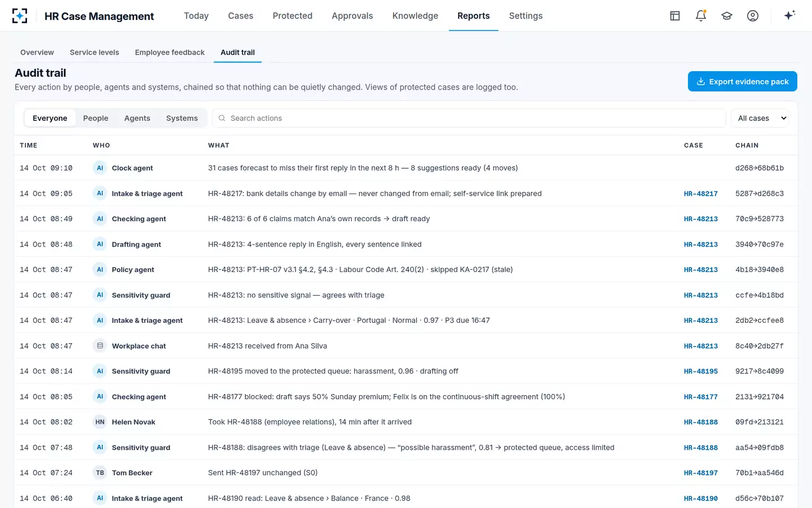Click the AI avatar for Policy agent
This screenshot has height=508, width=812.
click(100, 269)
